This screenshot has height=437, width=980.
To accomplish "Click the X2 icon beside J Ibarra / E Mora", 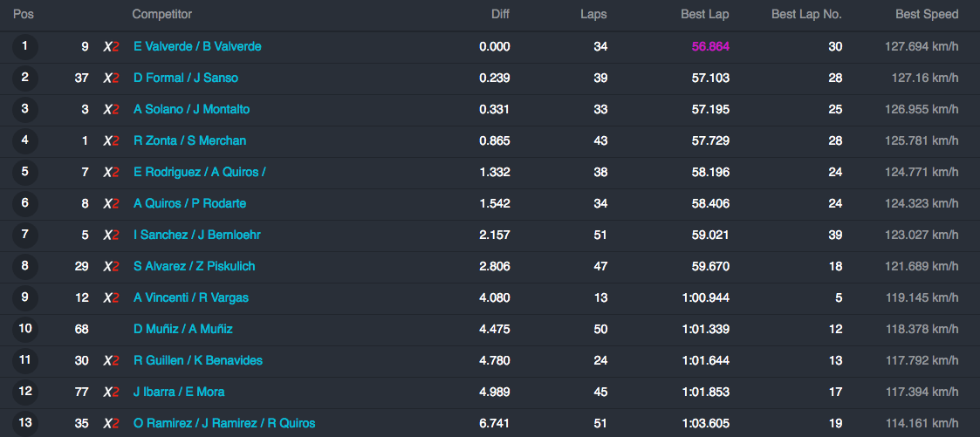I will pos(111,392).
